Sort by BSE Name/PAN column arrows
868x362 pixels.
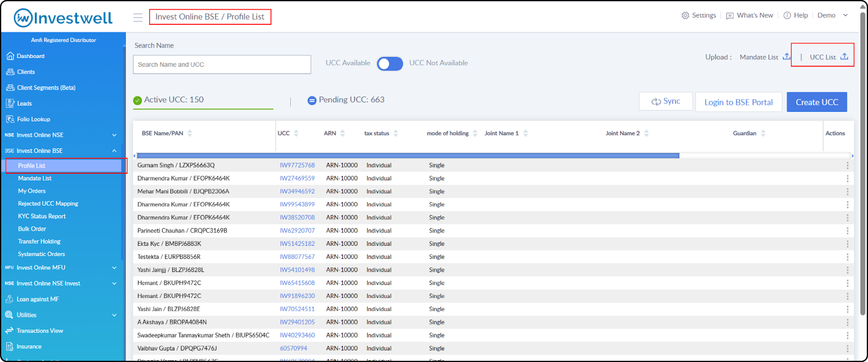pos(189,133)
